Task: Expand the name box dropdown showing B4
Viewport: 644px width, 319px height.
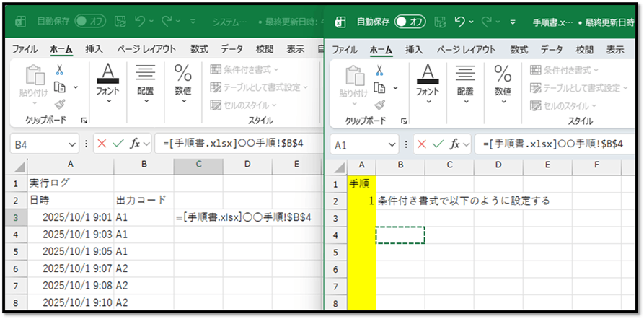Action: (x=72, y=144)
